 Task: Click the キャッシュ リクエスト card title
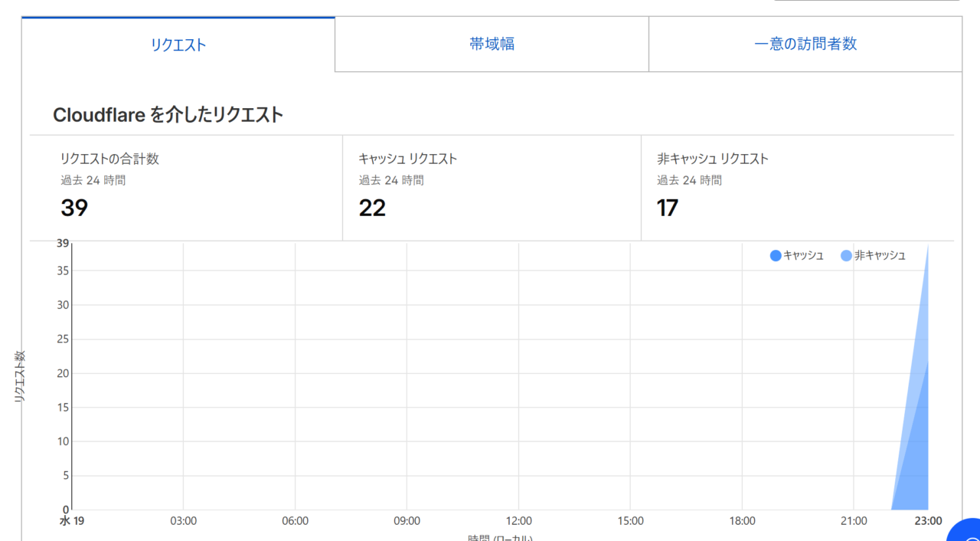tap(407, 159)
